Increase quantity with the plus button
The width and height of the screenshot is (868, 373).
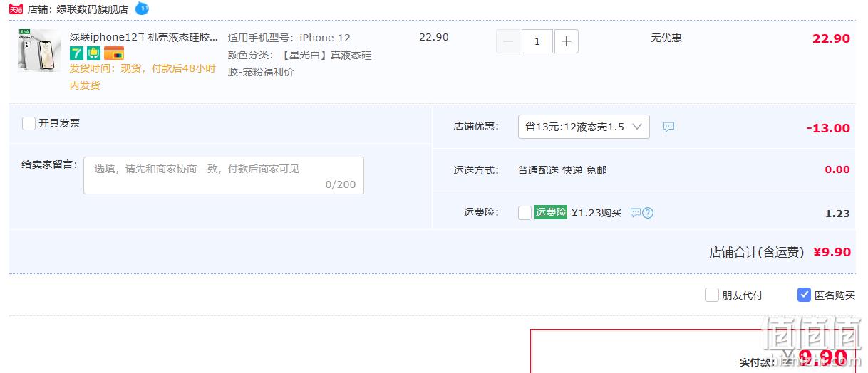[567, 41]
